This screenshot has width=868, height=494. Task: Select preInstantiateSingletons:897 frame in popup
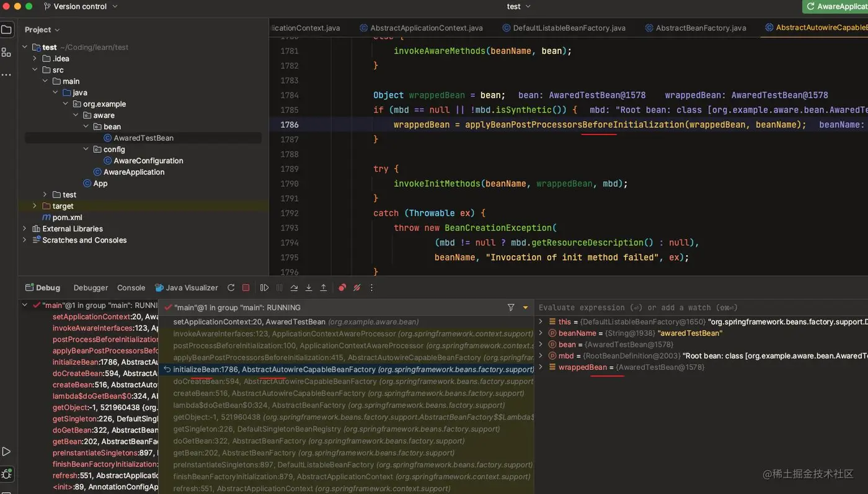(346, 464)
